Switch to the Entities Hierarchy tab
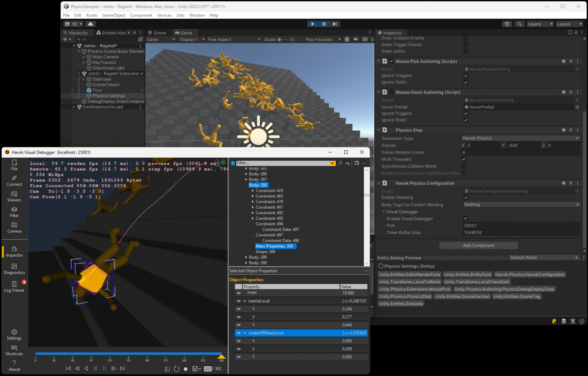The image size is (588, 376). pyautogui.click(x=111, y=33)
